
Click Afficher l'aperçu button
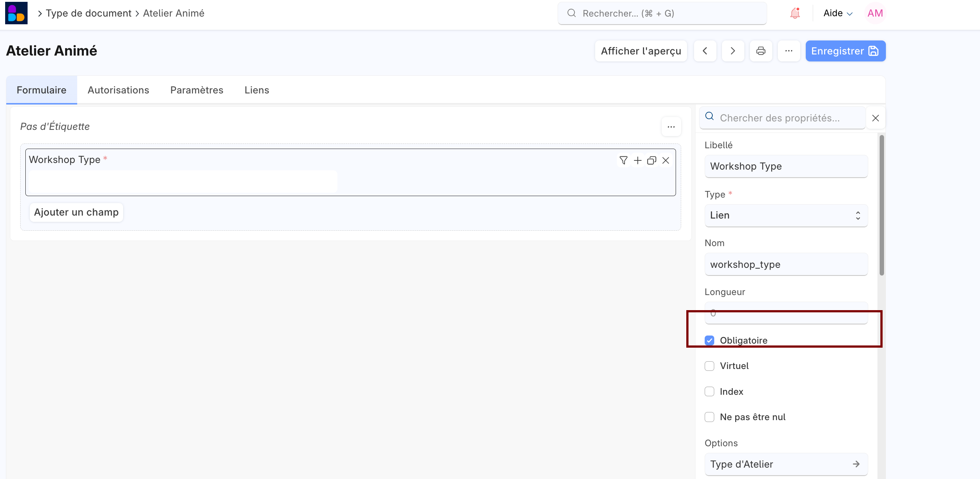[641, 51]
